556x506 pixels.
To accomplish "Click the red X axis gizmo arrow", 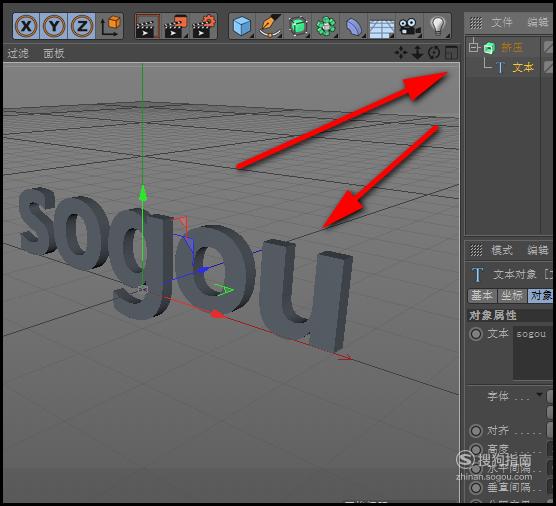I will [216, 314].
